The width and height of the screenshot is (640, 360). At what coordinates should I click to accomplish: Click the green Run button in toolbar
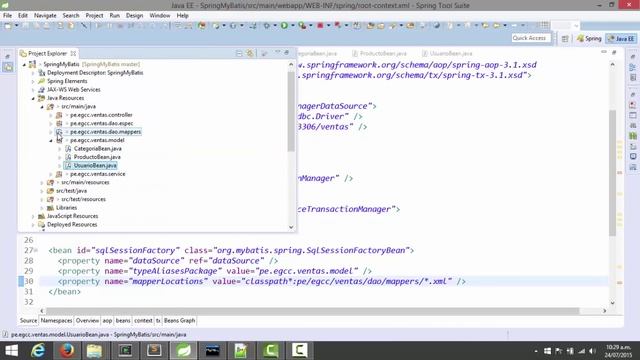point(284,26)
